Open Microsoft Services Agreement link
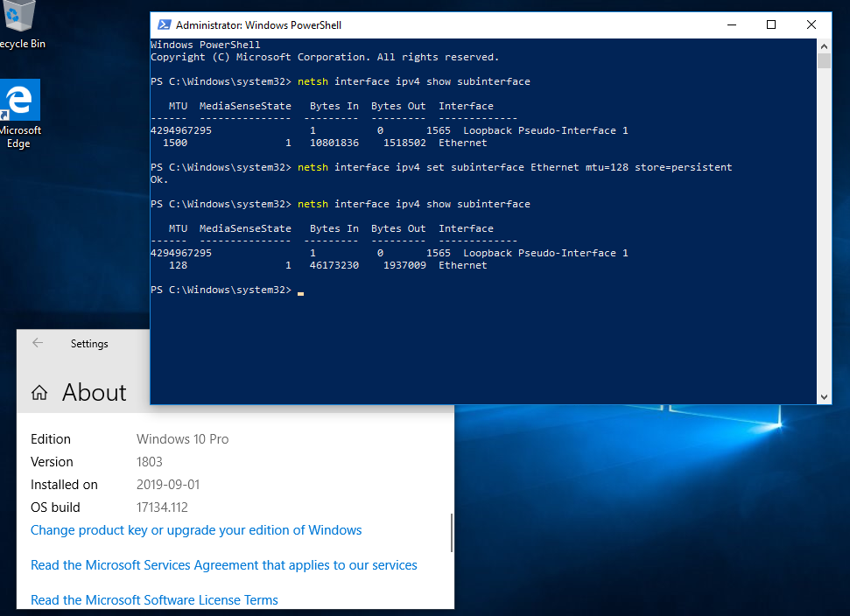The width and height of the screenshot is (850, 616). tap(224, 565)
